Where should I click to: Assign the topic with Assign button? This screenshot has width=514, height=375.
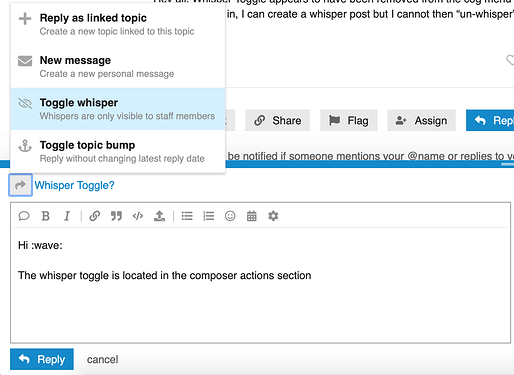click(421, 120)
